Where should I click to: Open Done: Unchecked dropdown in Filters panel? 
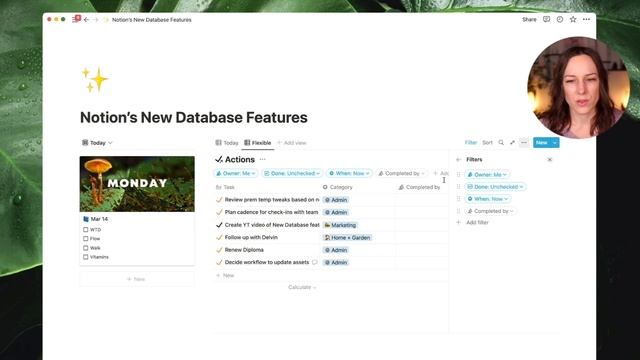495,187
